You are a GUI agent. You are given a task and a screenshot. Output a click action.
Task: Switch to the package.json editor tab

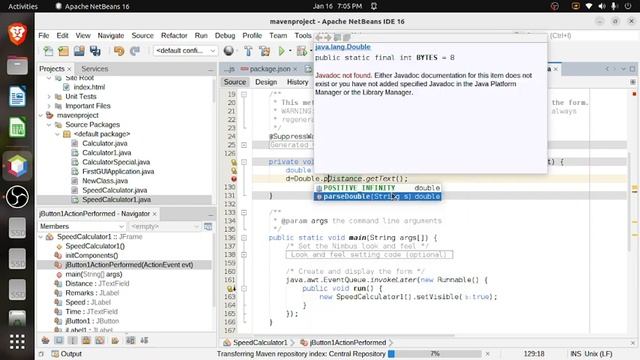[x=269, y=69]
